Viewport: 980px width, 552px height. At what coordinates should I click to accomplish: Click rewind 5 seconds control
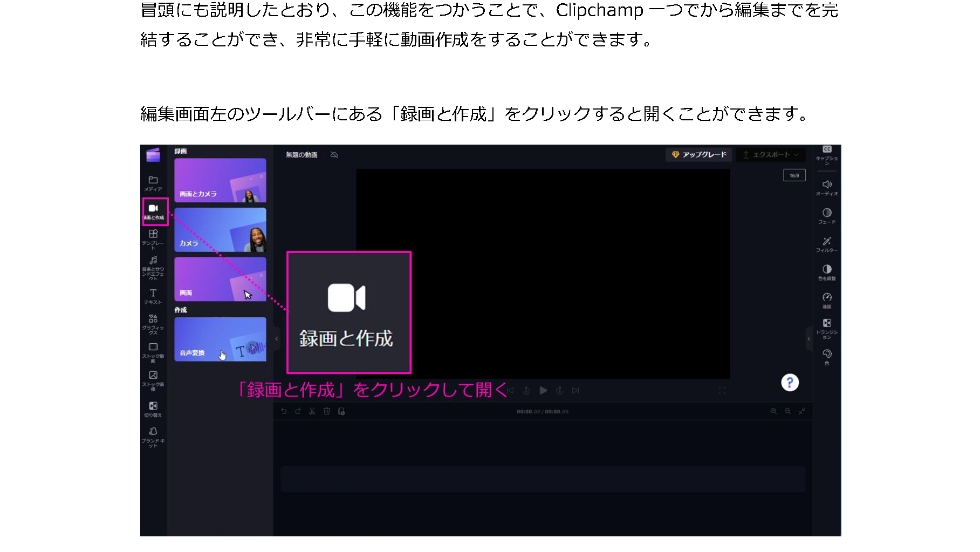[x=526, y=390]
